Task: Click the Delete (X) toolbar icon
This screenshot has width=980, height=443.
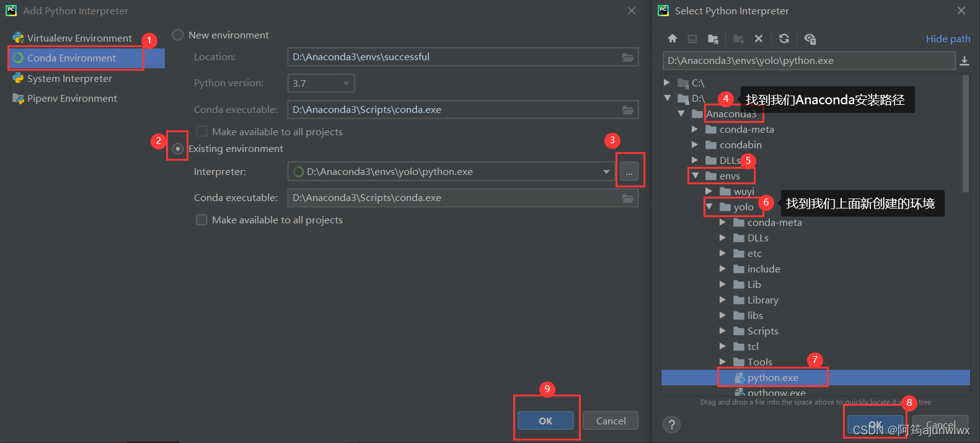Action: click(759, 38)
